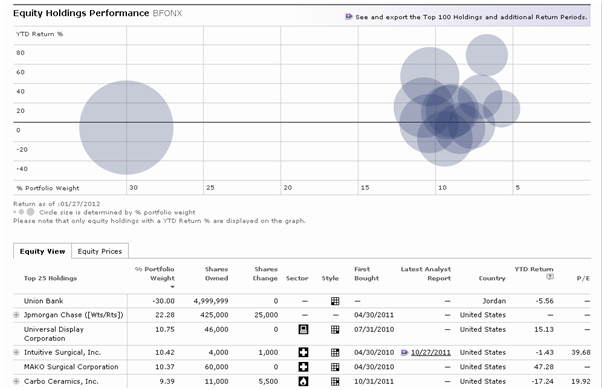Expand the Jpmorgan Chase ([Wts/Rts]) row
The image size is (604, 390).
(16, 315)
